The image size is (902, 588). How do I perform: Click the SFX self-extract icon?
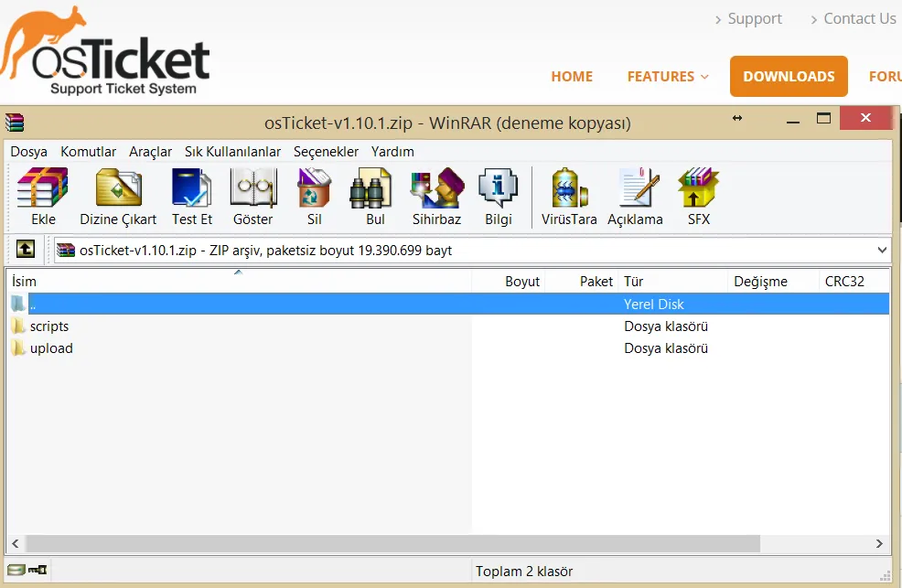[x=698, y=188]
